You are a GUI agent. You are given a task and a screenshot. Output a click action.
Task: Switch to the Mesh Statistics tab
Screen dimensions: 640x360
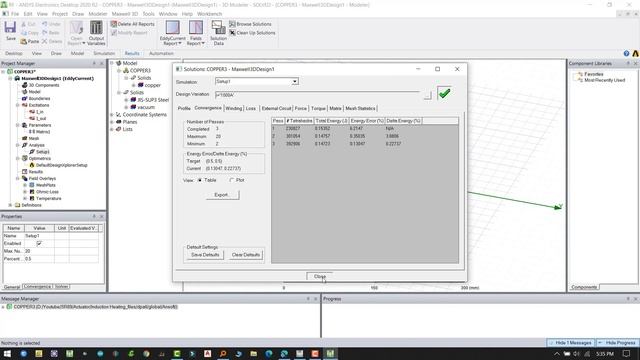click(360, 109)
